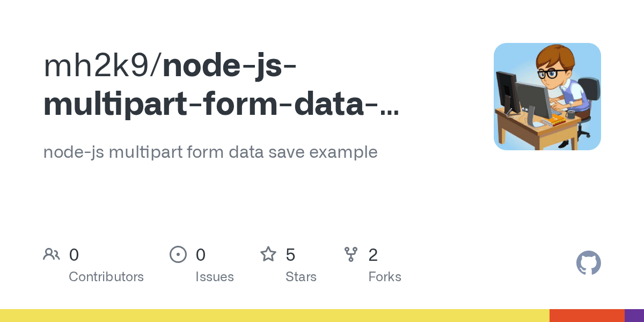Click the yellow JavaScript language bar segment

(x=275, y=316)
